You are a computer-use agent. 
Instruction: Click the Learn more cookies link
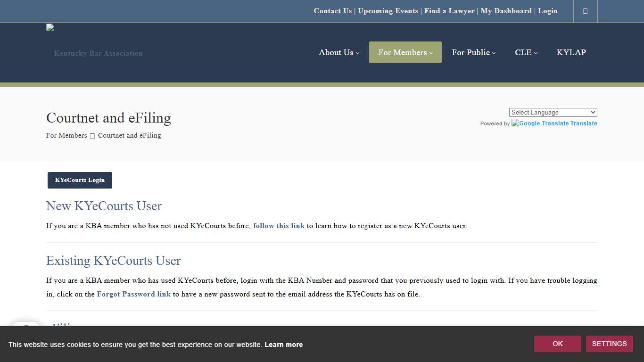point(283,345)
